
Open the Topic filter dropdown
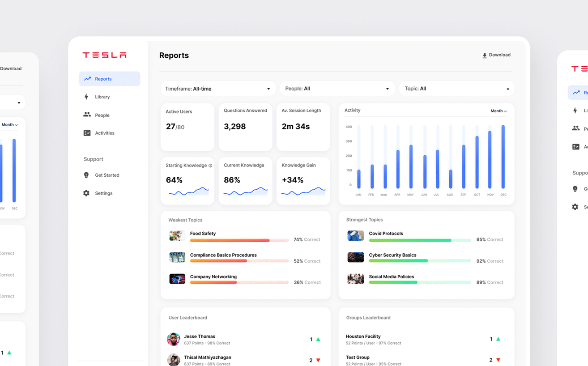[456, 89]
